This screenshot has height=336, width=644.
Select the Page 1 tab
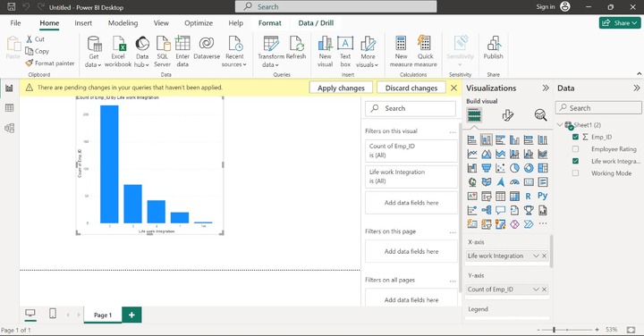[103, 315]
